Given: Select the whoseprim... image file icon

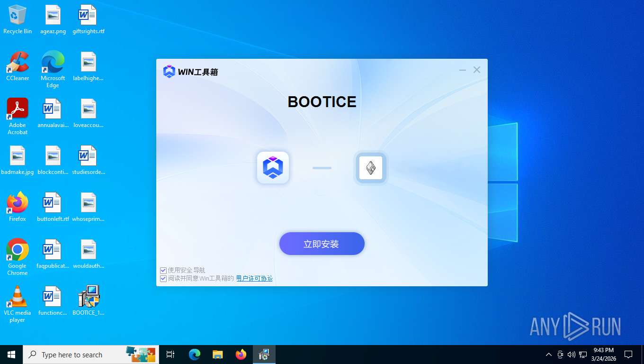Looking at the screenshot, I should tap(89, 207).
